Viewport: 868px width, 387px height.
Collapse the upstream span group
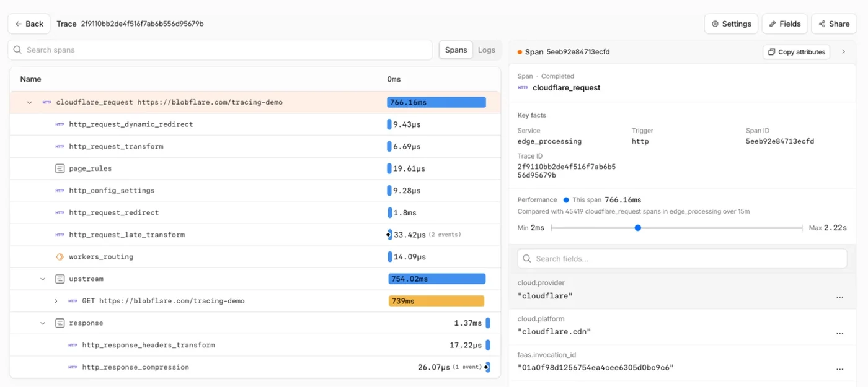[x=43, y=279]
